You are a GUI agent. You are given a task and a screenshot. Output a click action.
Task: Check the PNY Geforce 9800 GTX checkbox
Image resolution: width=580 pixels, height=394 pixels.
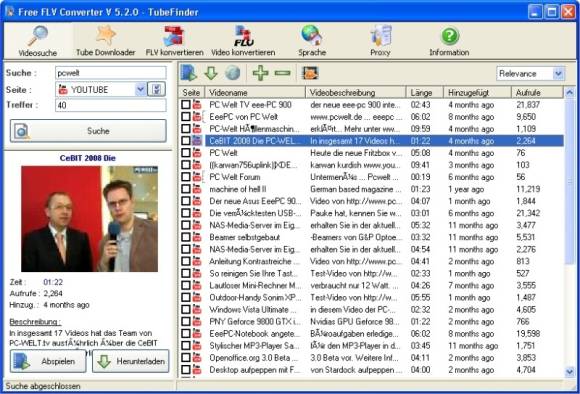(x=186, y=321)
